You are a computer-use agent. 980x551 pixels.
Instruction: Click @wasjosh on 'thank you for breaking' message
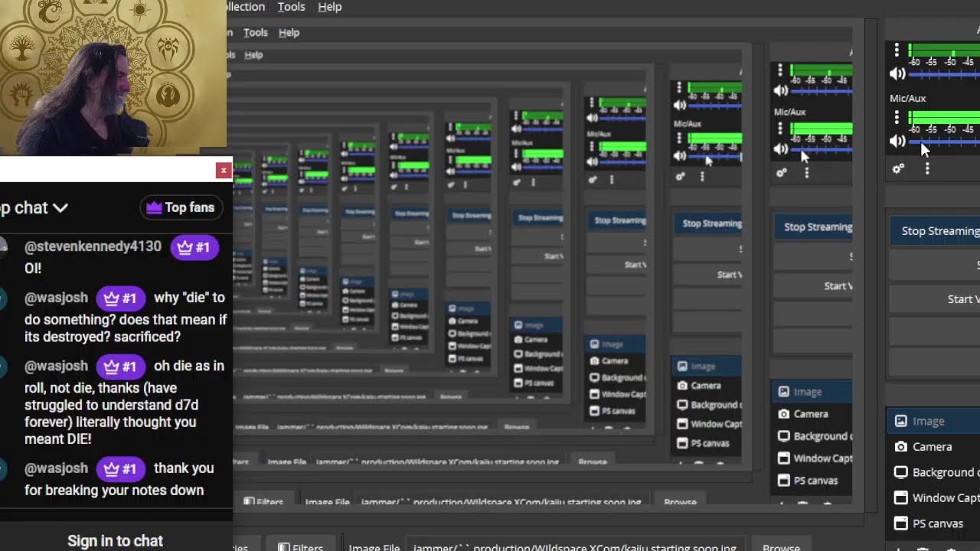[56, 468]
